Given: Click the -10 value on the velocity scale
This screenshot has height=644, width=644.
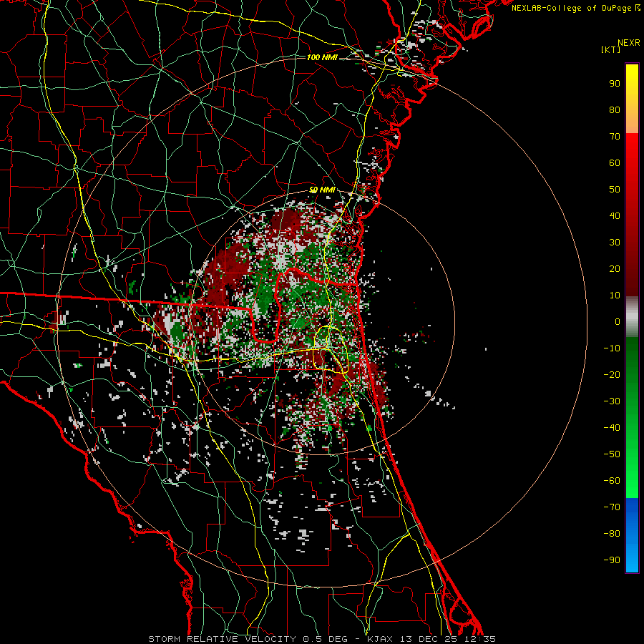Looking at the screenshot, I should [x=612, y=348].
